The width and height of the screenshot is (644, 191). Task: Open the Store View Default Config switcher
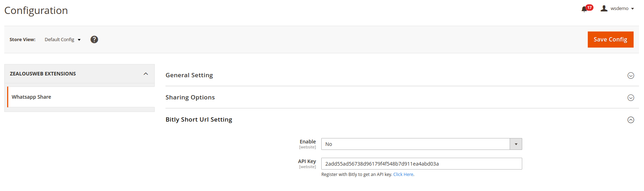tap(62, 40)
